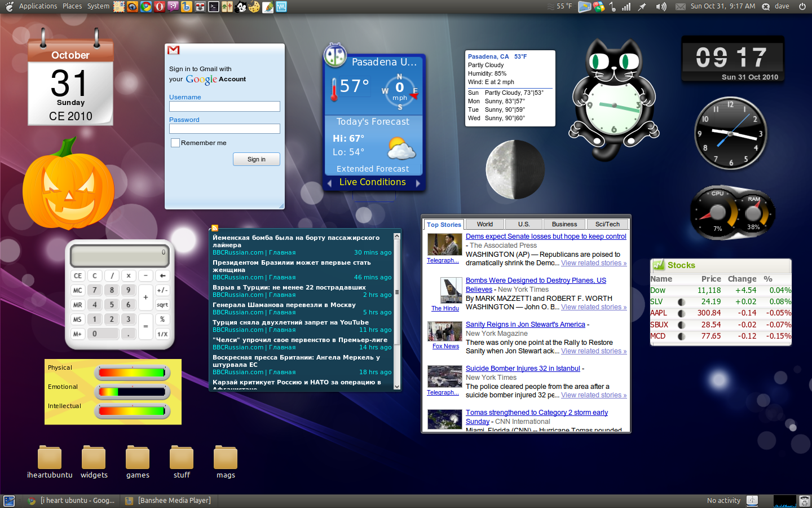812x508 pixels.
Task: Click the Russian news feed scrollbar down arrow
Action: tap(397, 386)
